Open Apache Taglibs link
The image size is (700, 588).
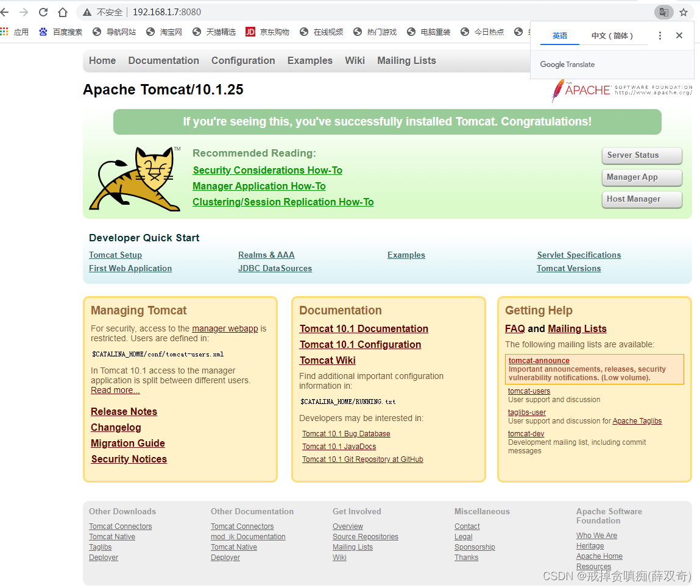[637, 421]
